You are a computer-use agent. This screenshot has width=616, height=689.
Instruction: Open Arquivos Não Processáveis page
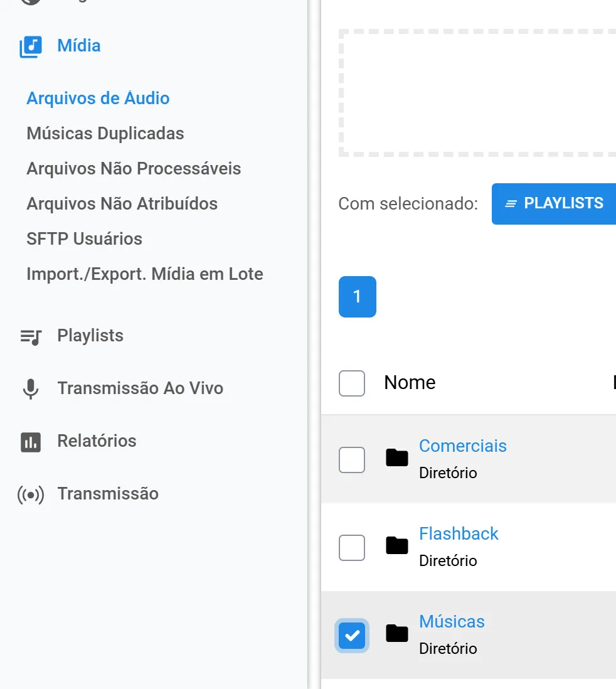[x=134, y=168]
